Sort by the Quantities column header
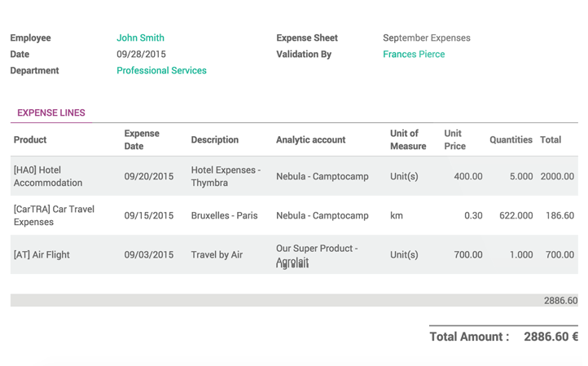Image resolution: width=588 pixels, height=366 pixels. coord(511,139)
